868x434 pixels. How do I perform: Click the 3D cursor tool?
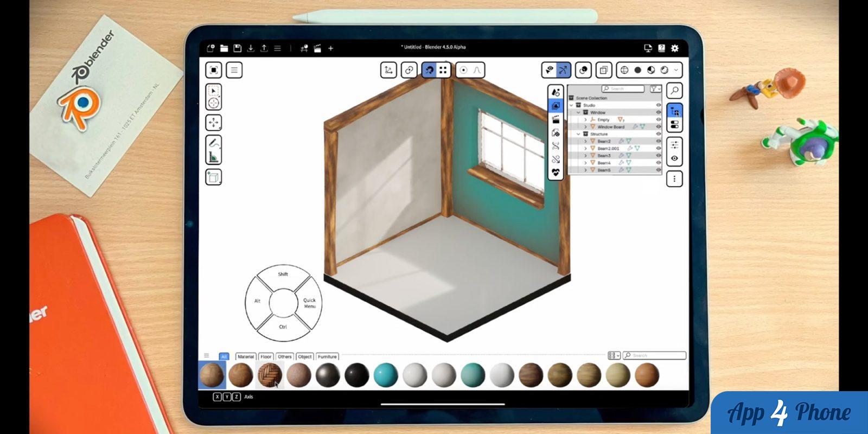point(214,103)
